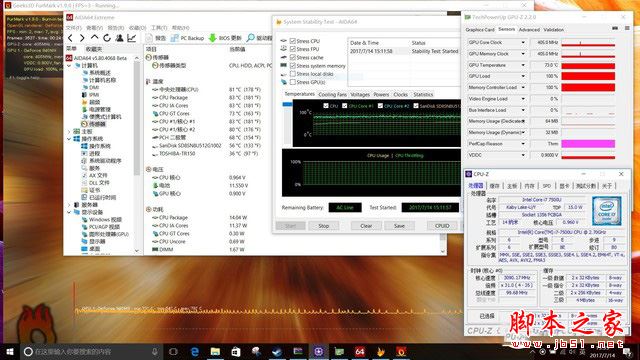Refresh AIDA64 sensor page
This screenshot has height=360, width=640.
pyautogui.click(x=107, y=38)
